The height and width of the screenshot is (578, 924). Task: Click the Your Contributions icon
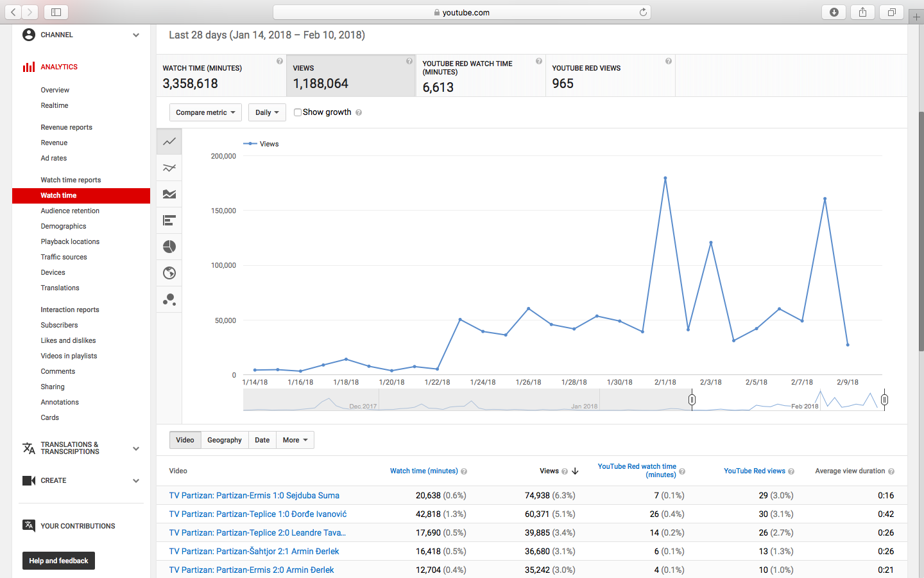pos(29,525)
